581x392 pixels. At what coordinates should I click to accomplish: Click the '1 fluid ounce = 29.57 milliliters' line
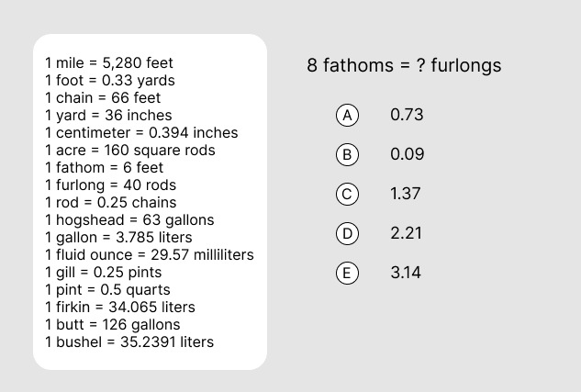coord(150,254)
